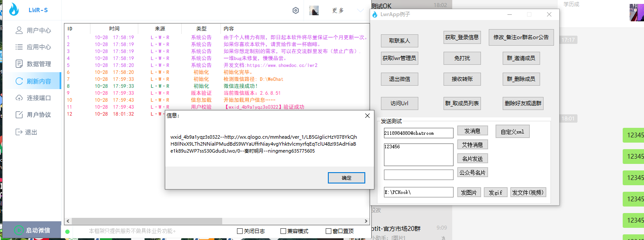The width and height of the screenshot is (644, 240).
Task: Click the 应用中心 list icon
Action: pos(19,47)
